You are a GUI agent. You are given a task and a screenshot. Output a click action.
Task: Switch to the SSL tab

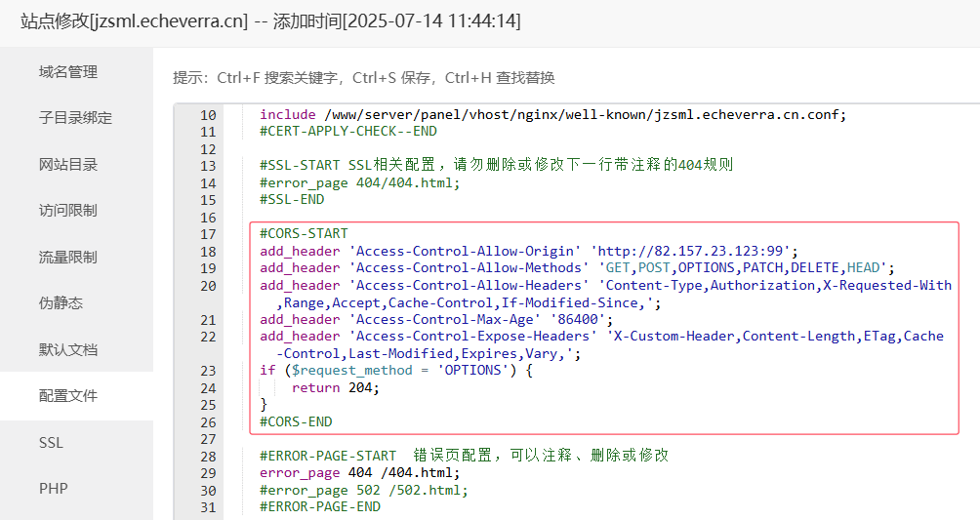tap(51, 443)
